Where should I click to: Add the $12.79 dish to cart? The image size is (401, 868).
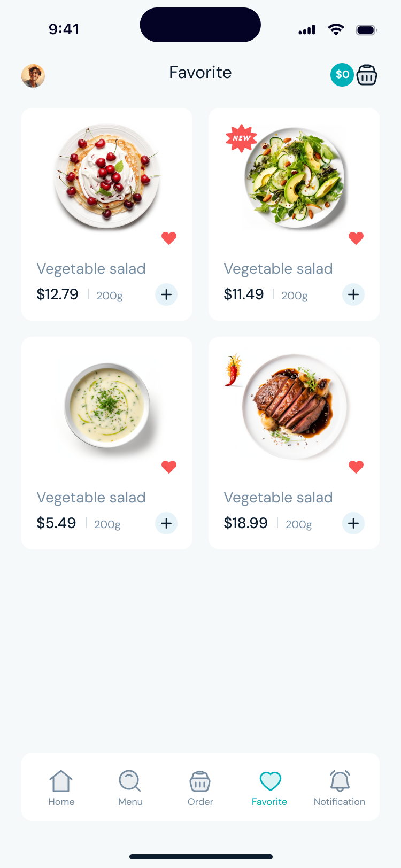tap(166, 294)
